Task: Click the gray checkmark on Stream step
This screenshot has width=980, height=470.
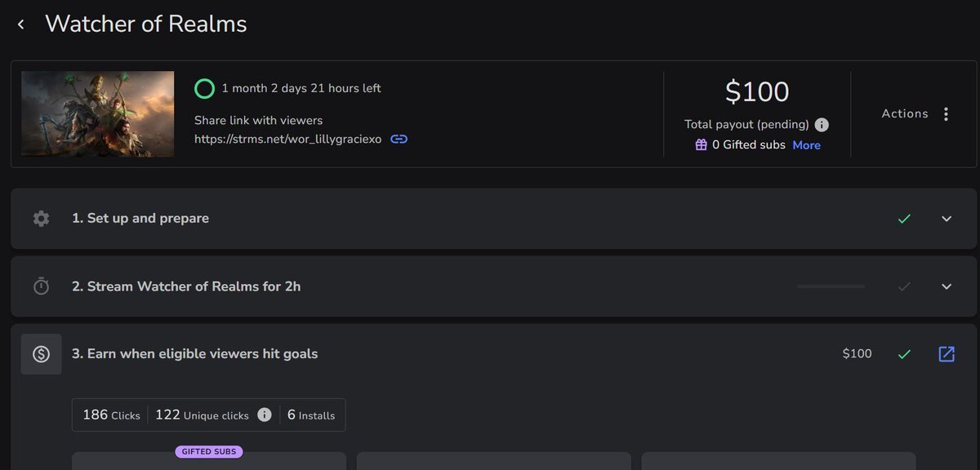Action: click(x=904, y=286)
